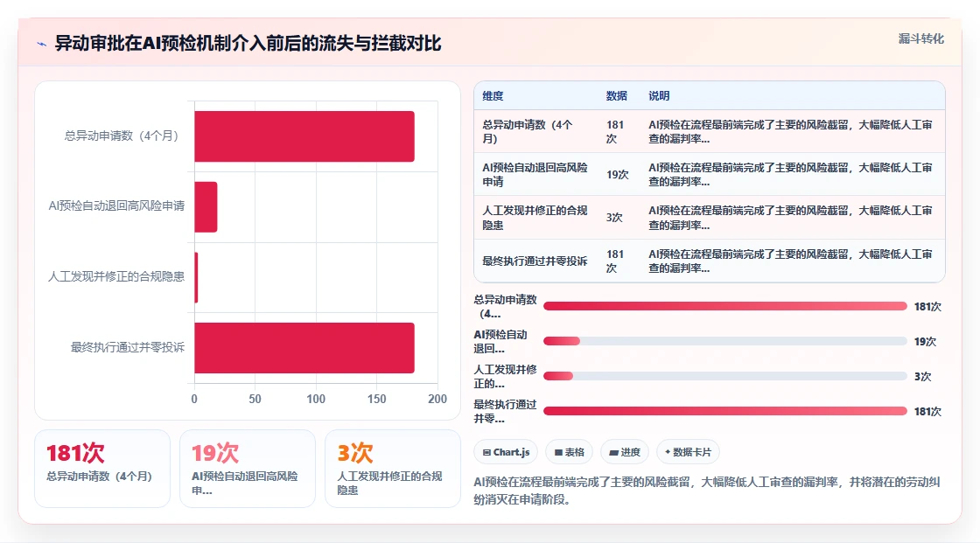
Task: Click the 19次 value beside the progress bar
Action: click(925, 341)
